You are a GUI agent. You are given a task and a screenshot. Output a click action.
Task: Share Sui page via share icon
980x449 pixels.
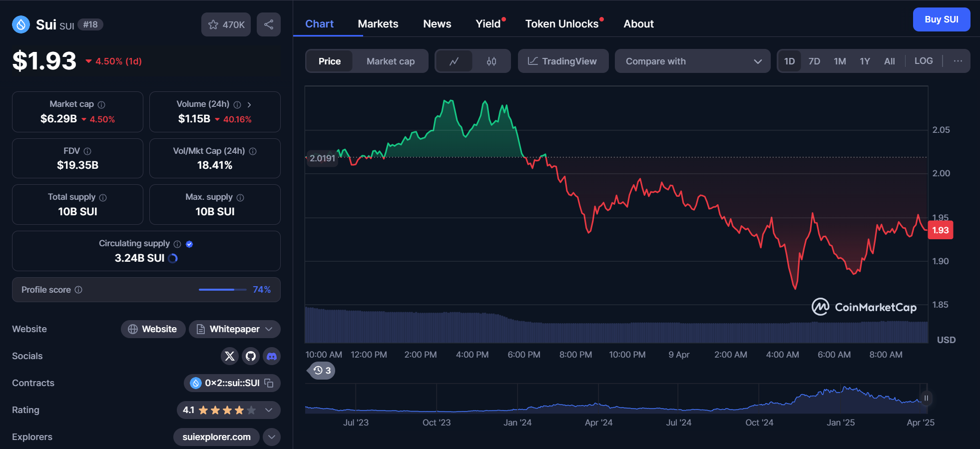268,24
